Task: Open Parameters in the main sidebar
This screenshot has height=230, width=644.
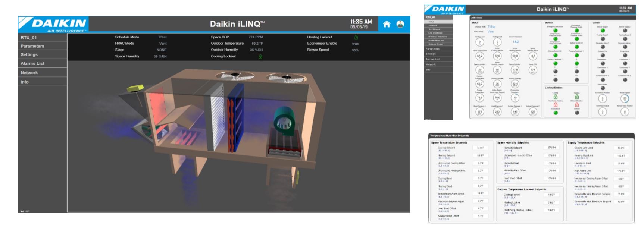Action: click(x=43, y=46)
